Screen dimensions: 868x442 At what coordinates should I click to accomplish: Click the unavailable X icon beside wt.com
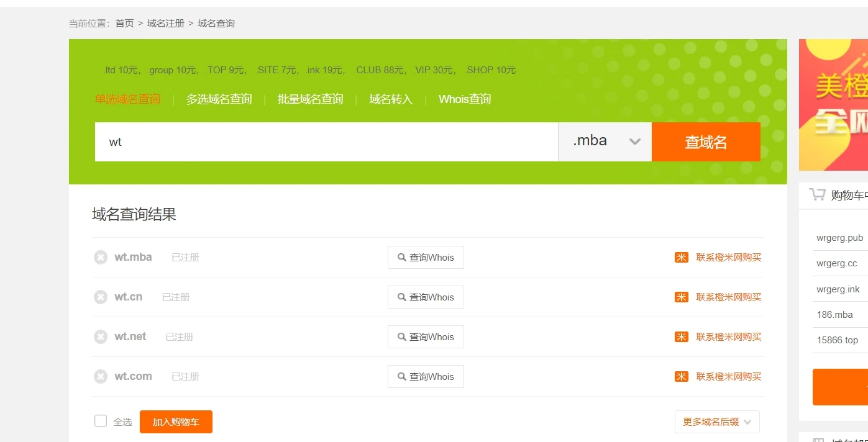[x=101, y=376]
